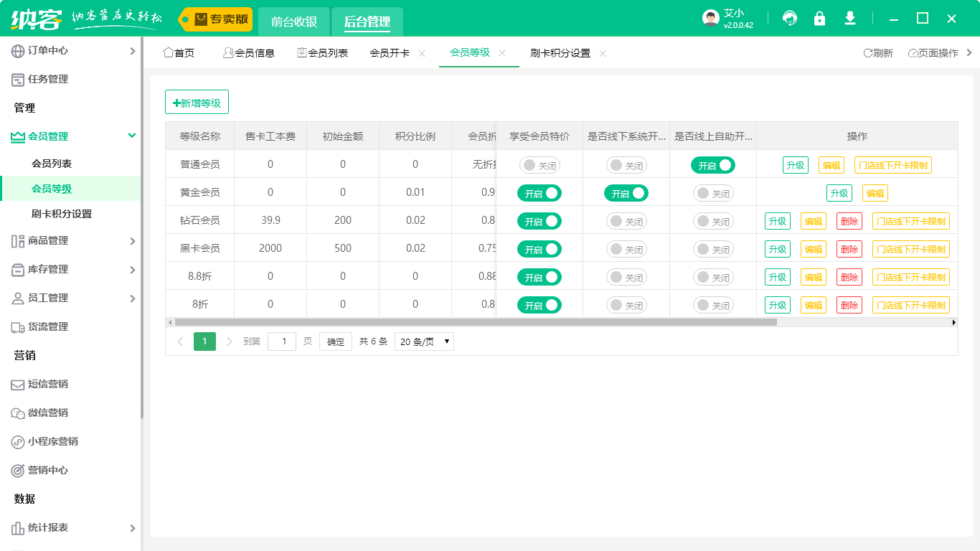Click the download icon in title bar
This screenshot has height=551, width=980.
(850, 19)
